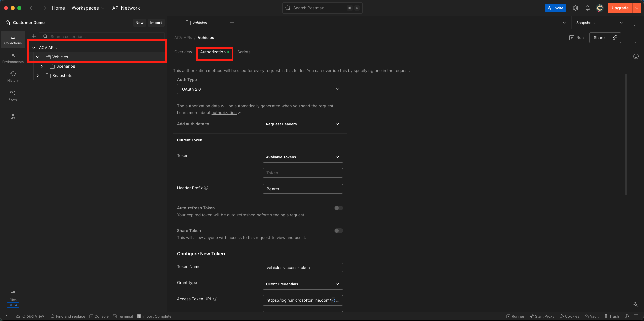Click inside the Token Name field
The image size is (644, 321).
[302, 267]
